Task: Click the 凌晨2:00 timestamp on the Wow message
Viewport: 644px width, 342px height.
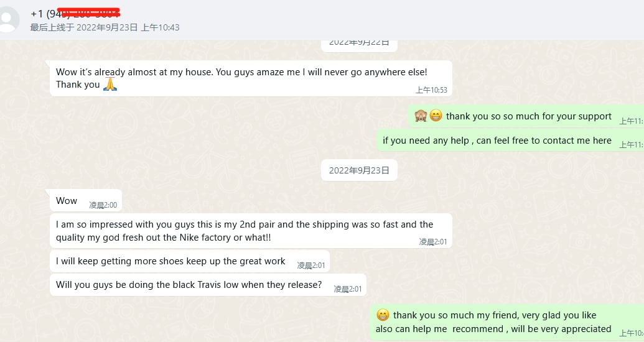Action: click(103, 205)
